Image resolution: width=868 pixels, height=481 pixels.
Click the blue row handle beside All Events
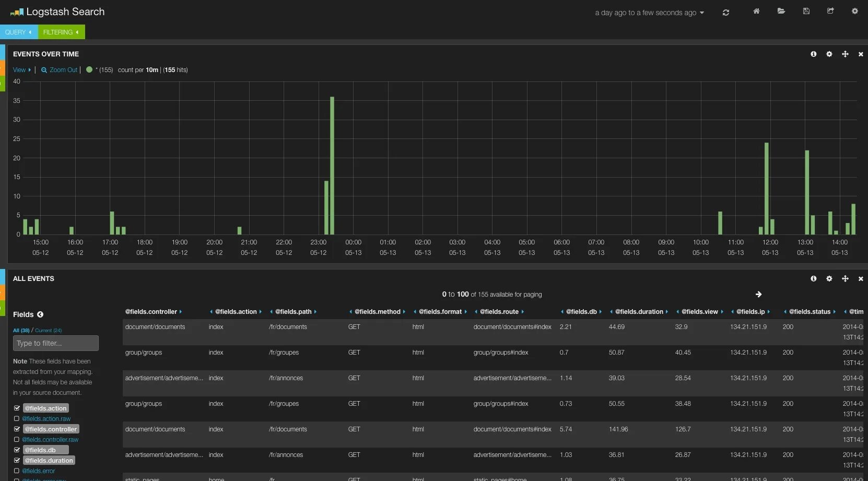coord(3,277)
